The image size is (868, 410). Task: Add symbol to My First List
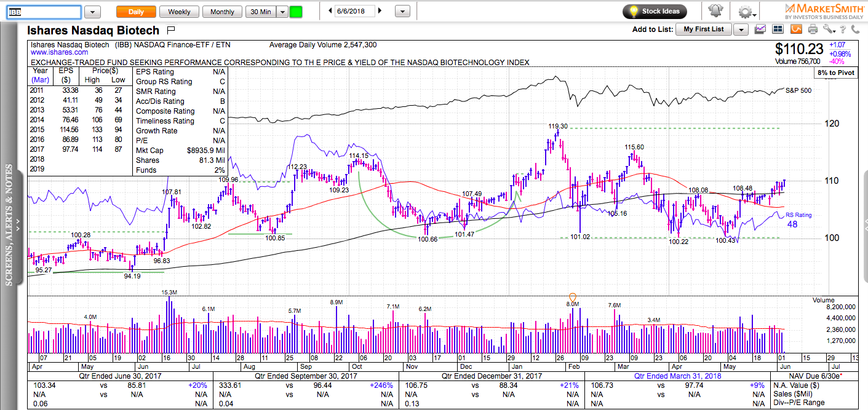(x=704, y=30)
